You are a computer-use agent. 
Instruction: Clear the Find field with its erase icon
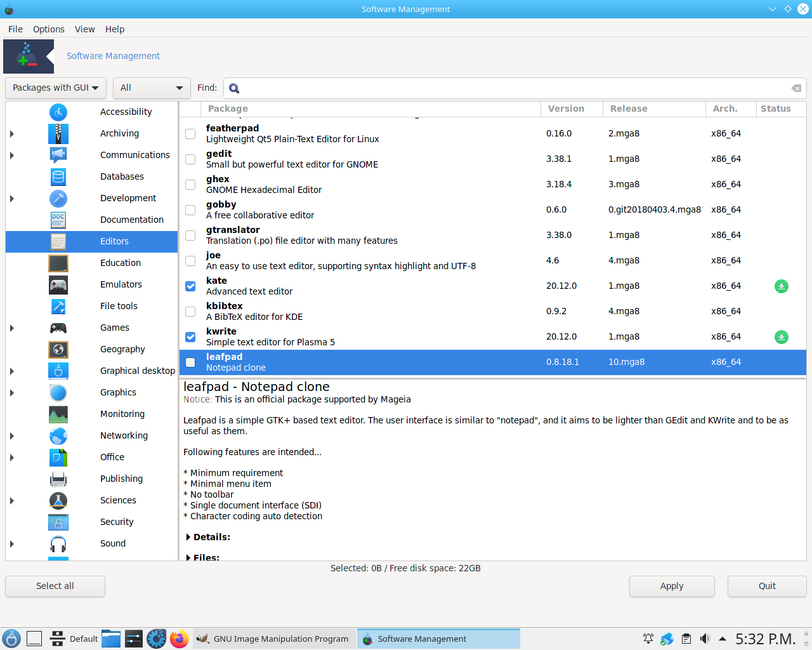pyautogui.click(x=796, y=88)
